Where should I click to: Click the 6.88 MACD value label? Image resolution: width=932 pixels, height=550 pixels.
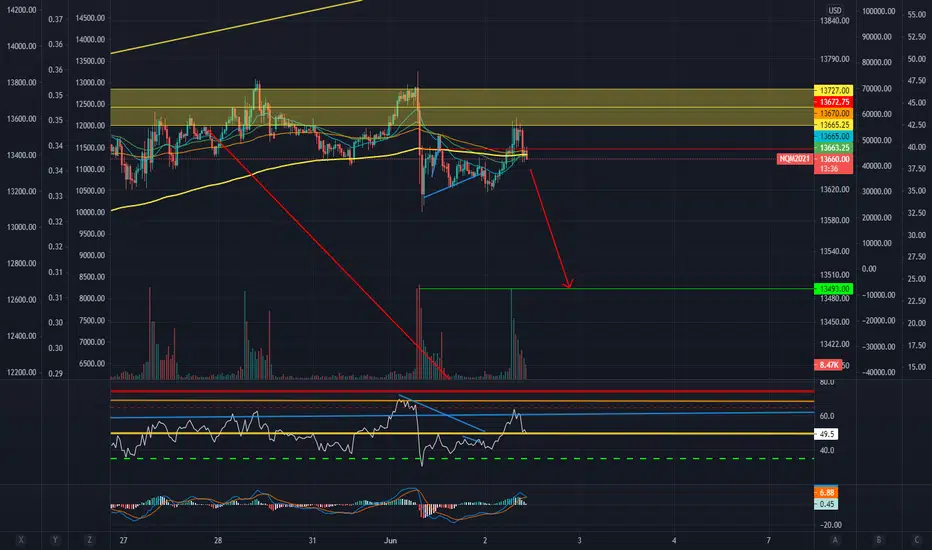pos(826,492)
